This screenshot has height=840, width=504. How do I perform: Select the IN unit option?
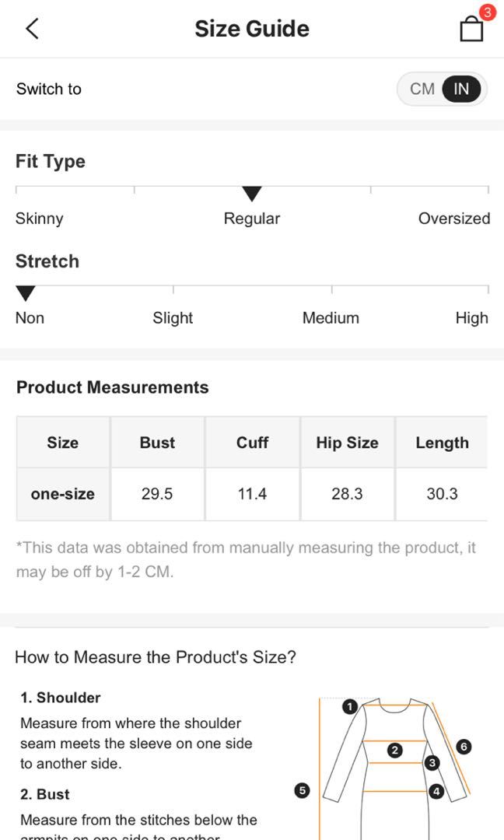(x=461, y=89)
